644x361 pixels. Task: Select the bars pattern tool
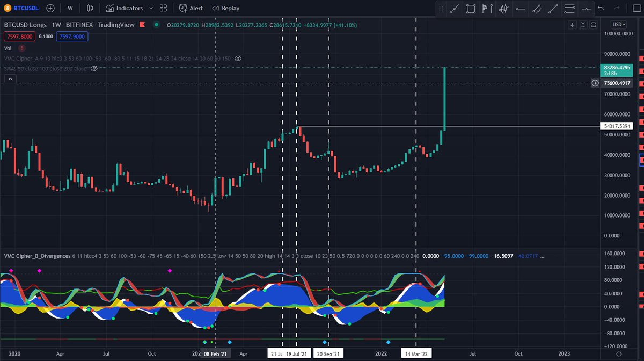(503, 9)
